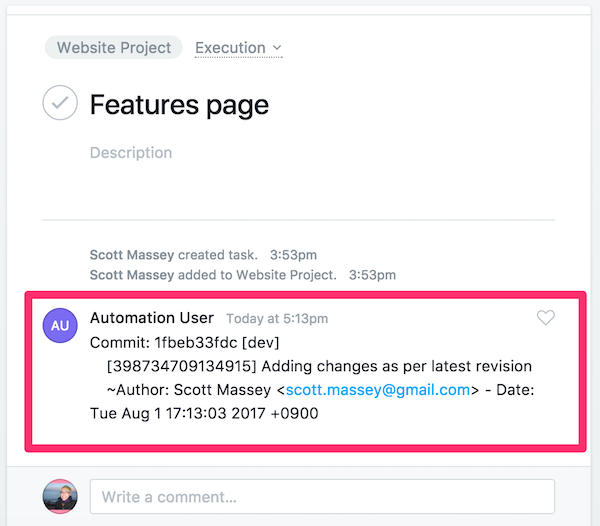This screenshot has width=600, height=526.
Task: Focus the Write a comment box
Action: coord(322,496)
